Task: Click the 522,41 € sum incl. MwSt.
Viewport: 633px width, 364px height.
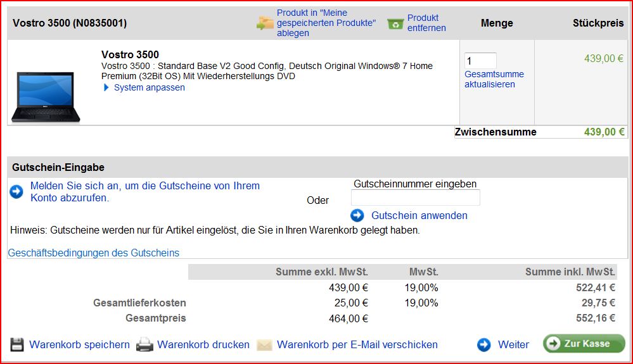Action: coord(596,287)
